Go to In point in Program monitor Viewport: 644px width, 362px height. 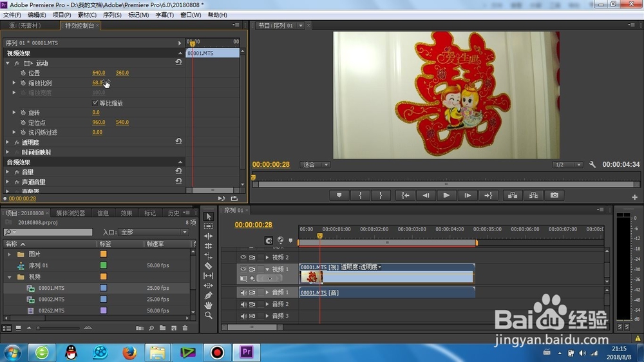[x=405, y=196]
